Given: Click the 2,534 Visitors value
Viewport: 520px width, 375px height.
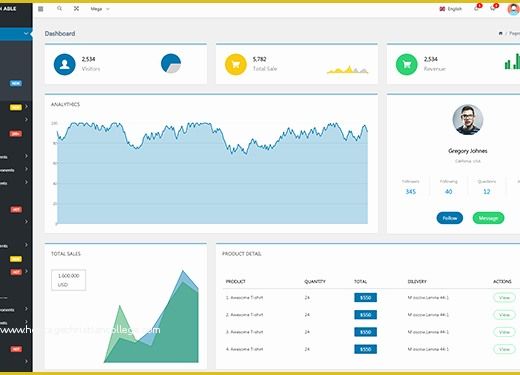Looking at the screenshot, I should (x=88, y=59).
